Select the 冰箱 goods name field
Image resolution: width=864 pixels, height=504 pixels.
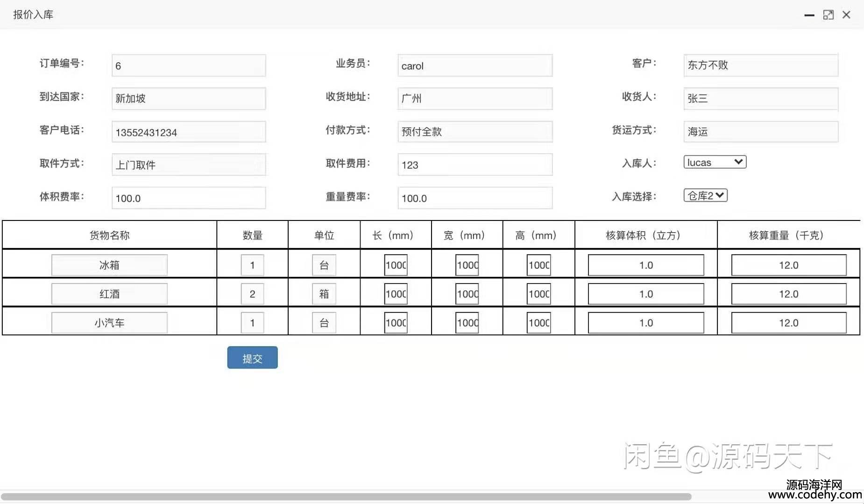(x=109, y=265)
